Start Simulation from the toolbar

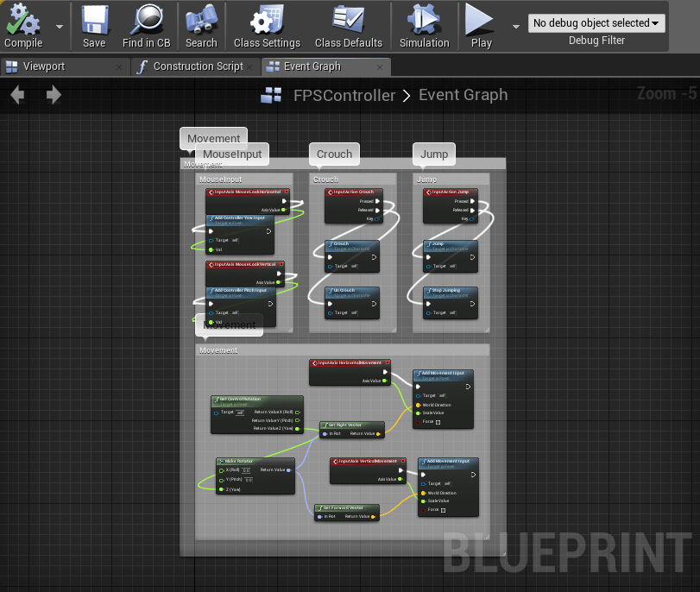pyautogui.click(x=424, y=26)
